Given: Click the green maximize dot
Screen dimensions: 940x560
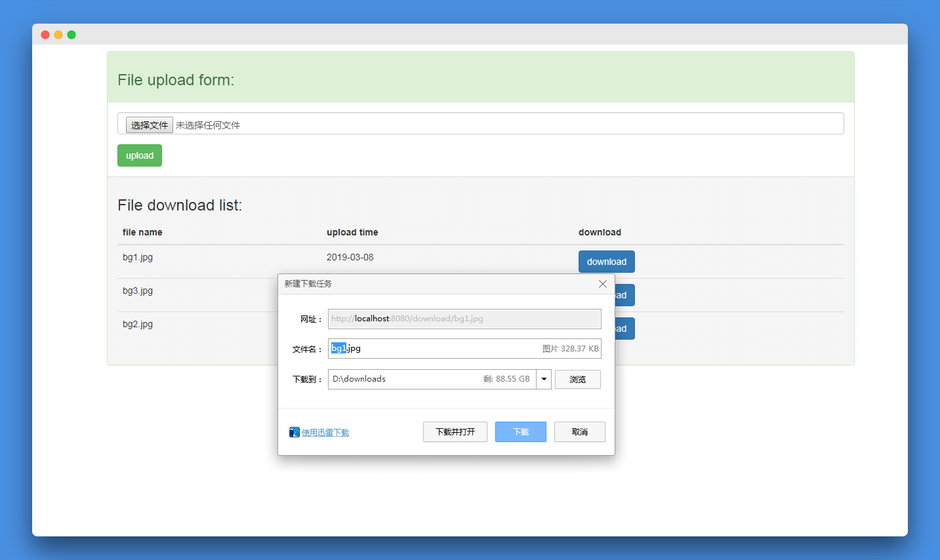Looking at the screenshot, I should [72, 35].
